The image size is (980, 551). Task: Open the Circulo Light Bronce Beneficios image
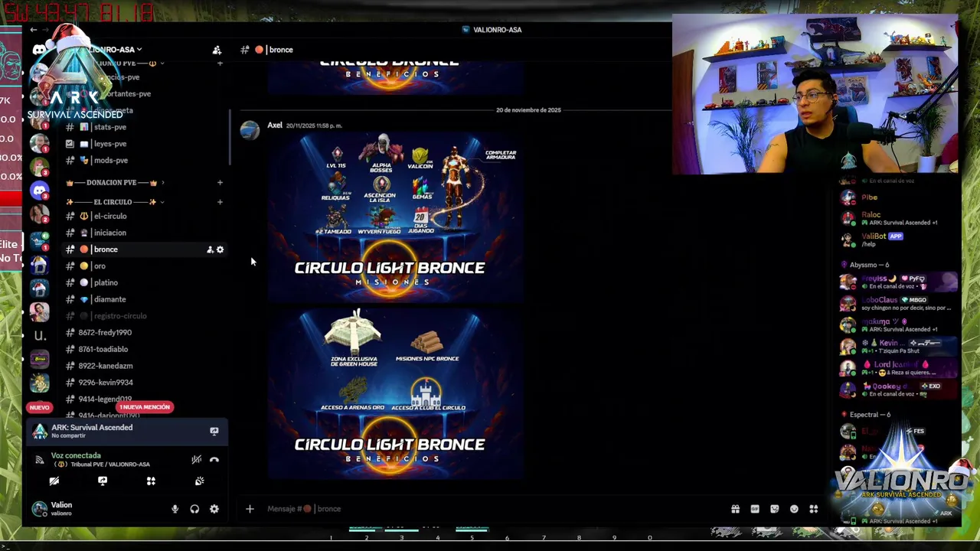coord(396,393)
